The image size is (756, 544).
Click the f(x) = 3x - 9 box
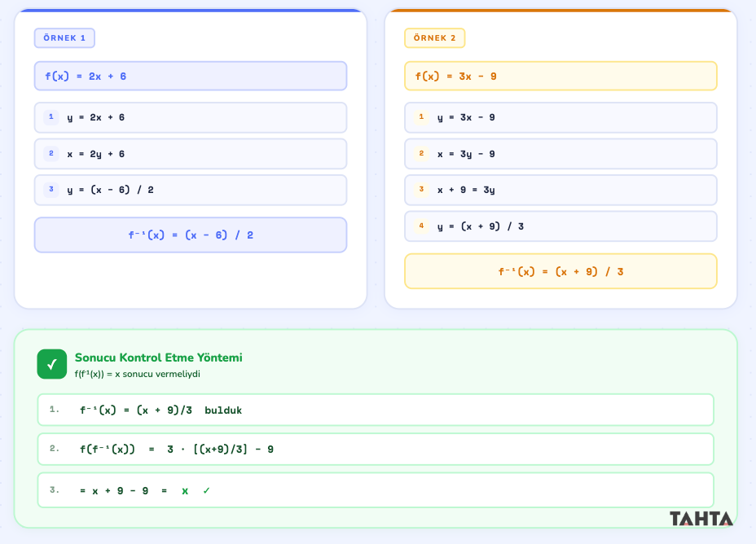(x=560, y=76)
